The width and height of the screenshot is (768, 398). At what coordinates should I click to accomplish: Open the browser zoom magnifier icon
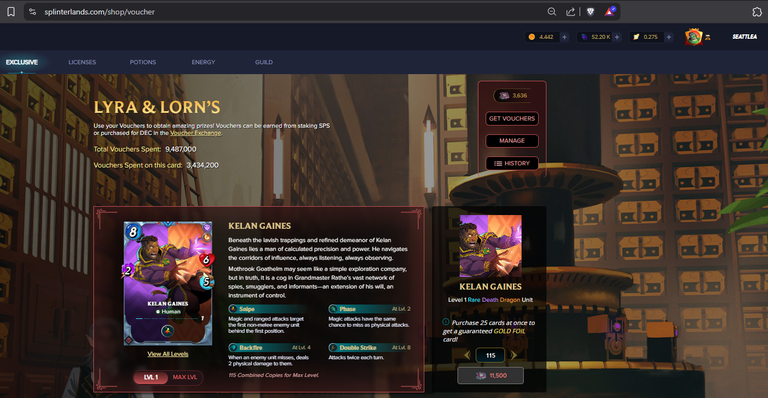point(552,12)
